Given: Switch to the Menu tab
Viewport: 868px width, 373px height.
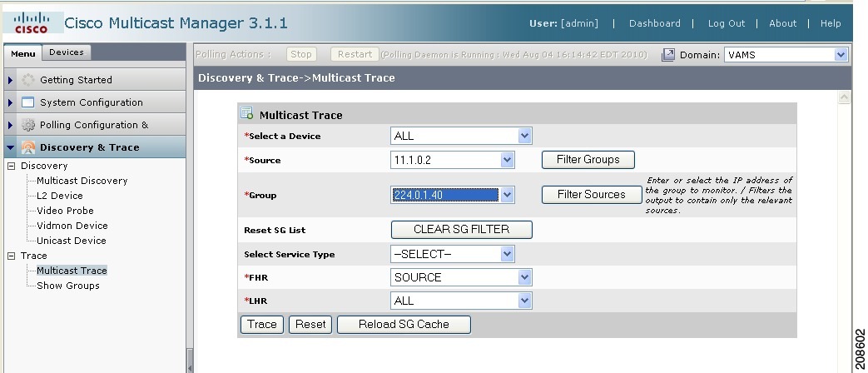Looking at the screenshot, I should pos(22,53).
